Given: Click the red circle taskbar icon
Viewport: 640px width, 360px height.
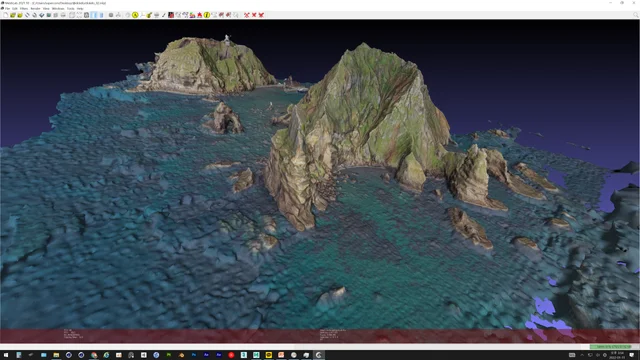Looking at the screenshot, I should pos(231,355).
